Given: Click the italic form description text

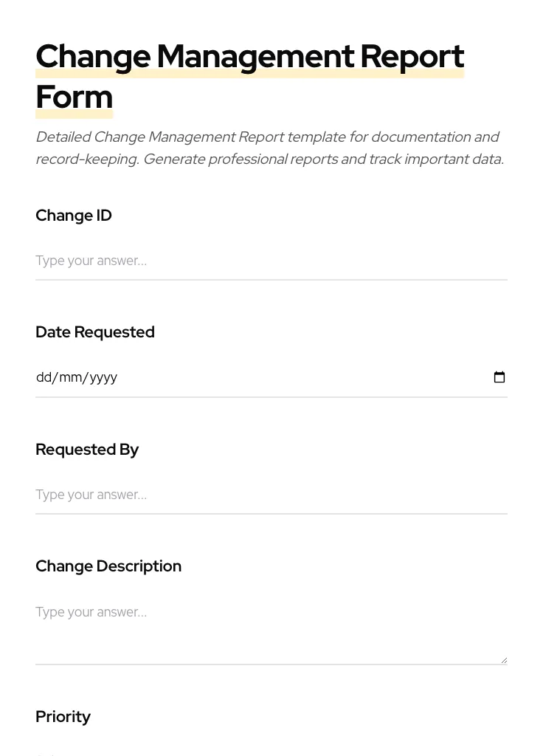Looking at the screenshot, I should click(269, 148).
